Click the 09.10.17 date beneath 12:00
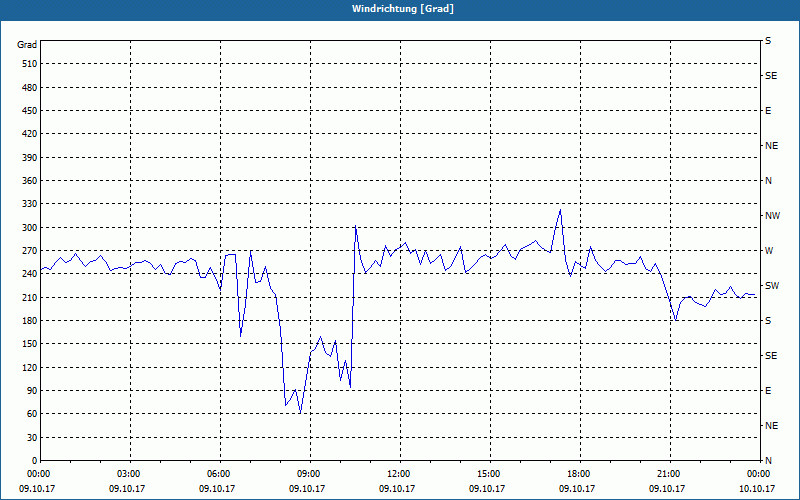 397,488
